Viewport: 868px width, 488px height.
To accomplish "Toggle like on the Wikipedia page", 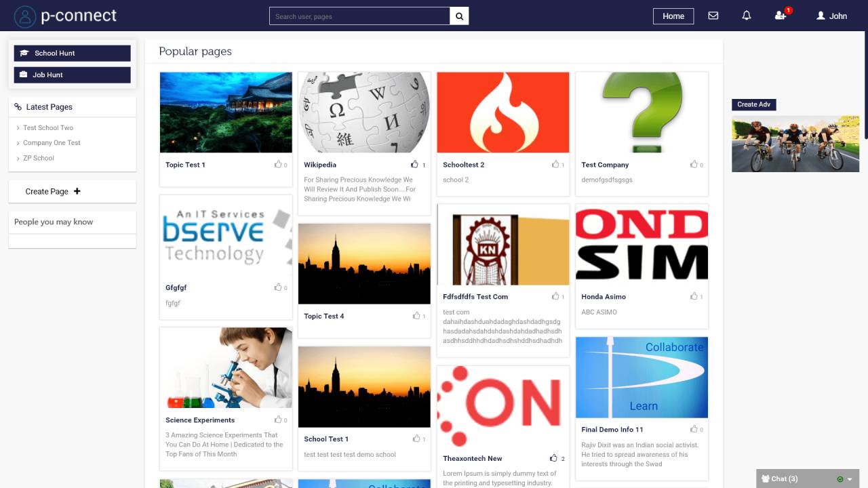I will point(415,164).
